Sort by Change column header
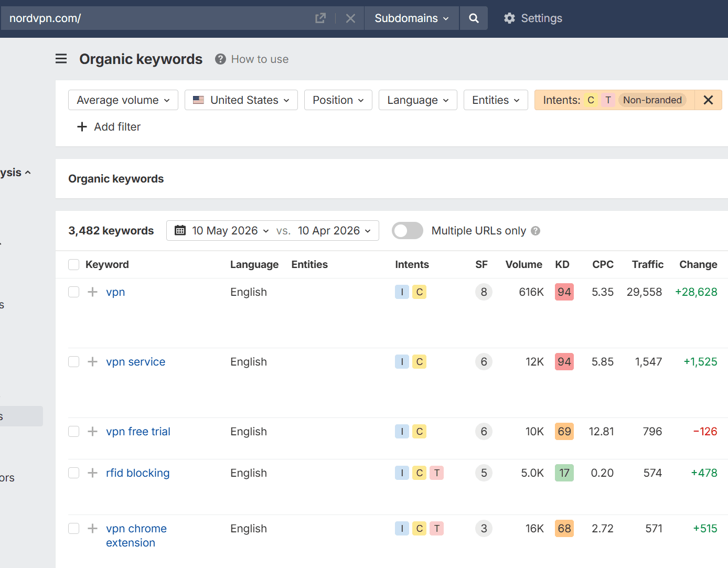The width and height of the screenshot is (728, 568). click(x=698, y=265)
